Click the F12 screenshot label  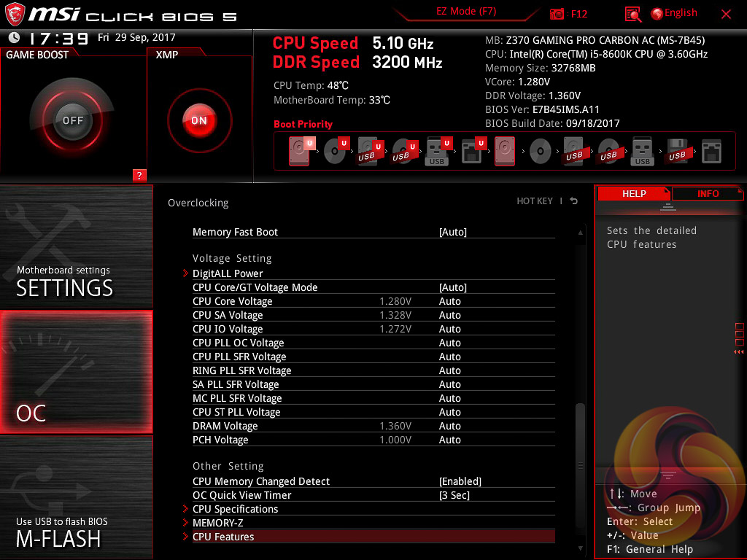tap(578, 14)
